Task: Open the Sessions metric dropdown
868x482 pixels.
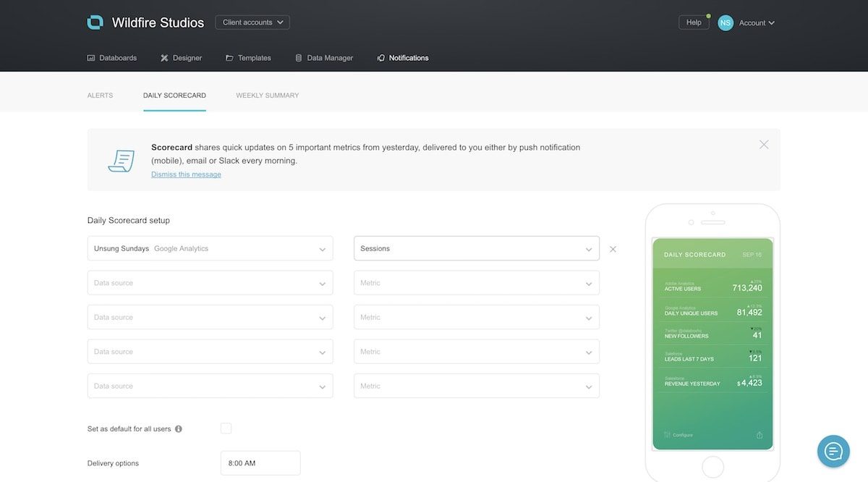Action: tap(477, 248)
